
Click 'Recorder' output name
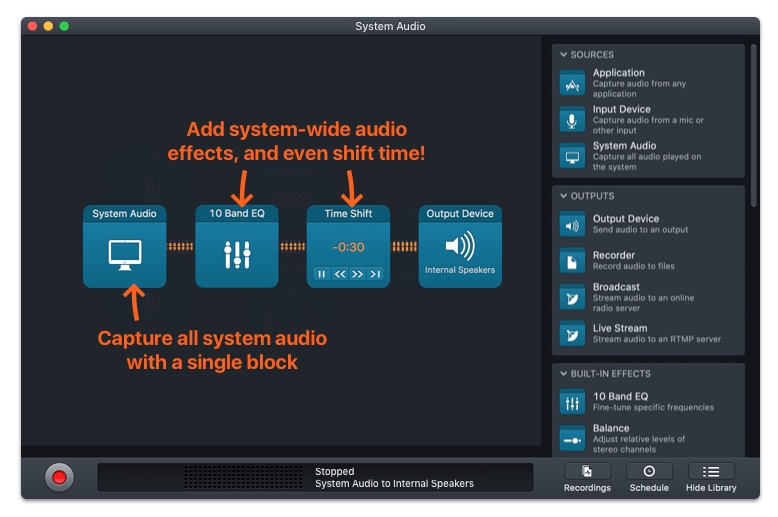[614, 255]
